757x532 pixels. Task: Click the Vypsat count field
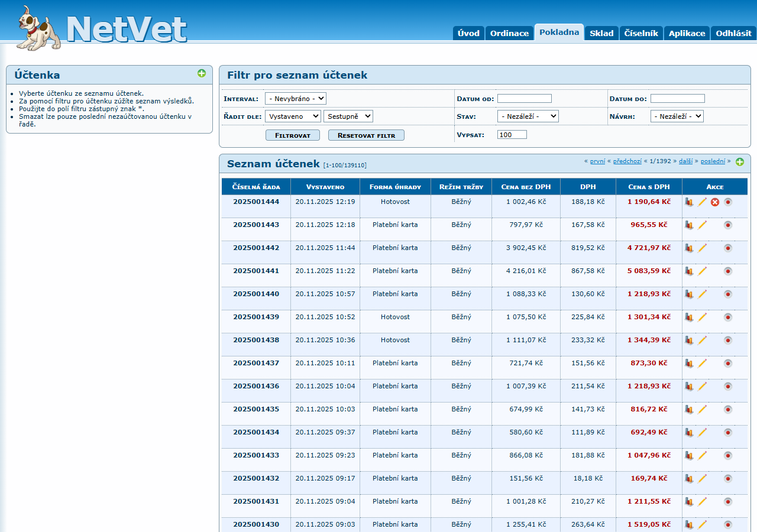click(x=512, y=135)
